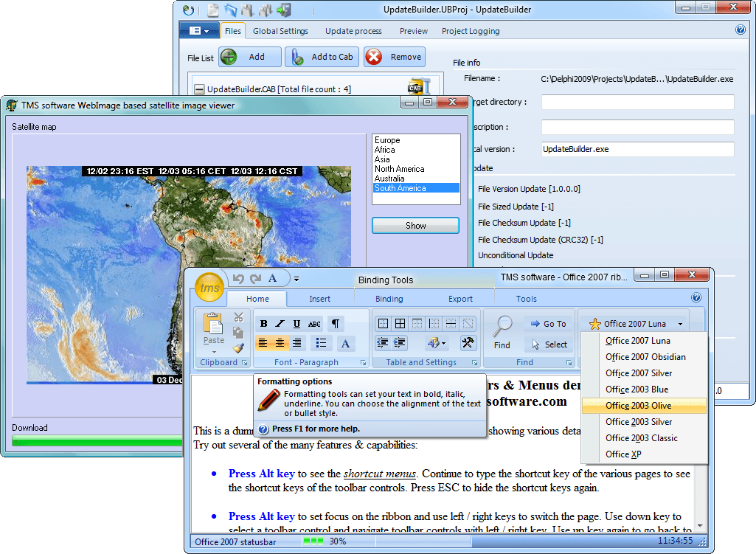
Task: Select Asia in satellite region list
Action: click(x=416, y=159)
